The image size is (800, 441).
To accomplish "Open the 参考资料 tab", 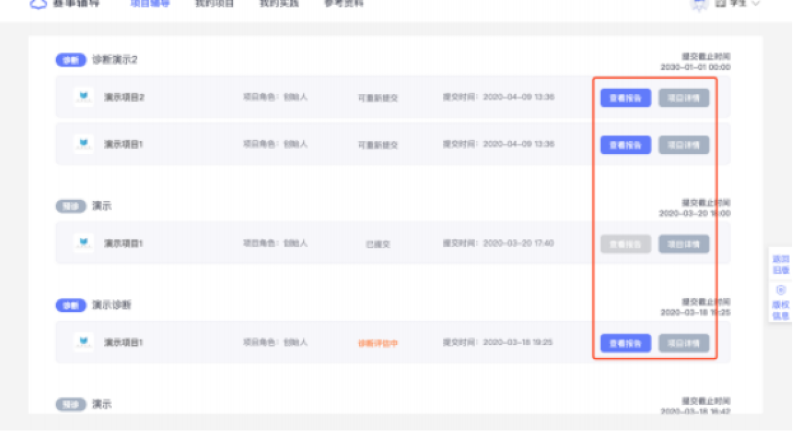I will [344, 4].
